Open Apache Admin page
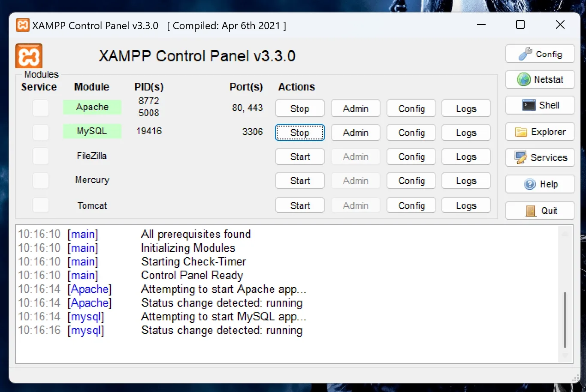The height and width of the screenshot is (392, 586). click(x=355, y=109)
